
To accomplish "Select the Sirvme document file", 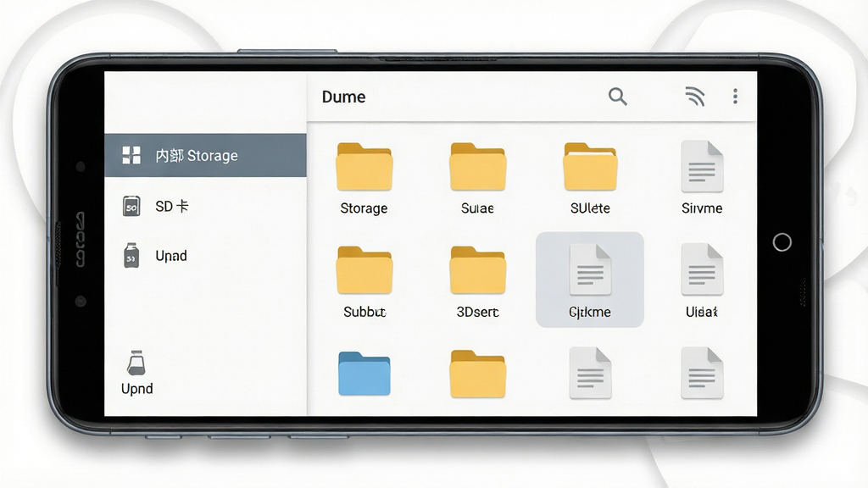I will click(x=702, y=178).
